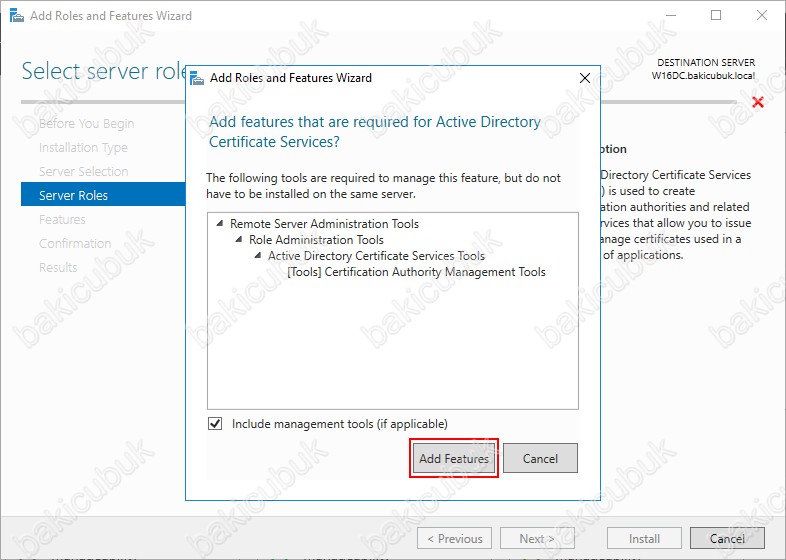Click the red X error icon
This screenshot has width=786, height=560.
(758, 102)
